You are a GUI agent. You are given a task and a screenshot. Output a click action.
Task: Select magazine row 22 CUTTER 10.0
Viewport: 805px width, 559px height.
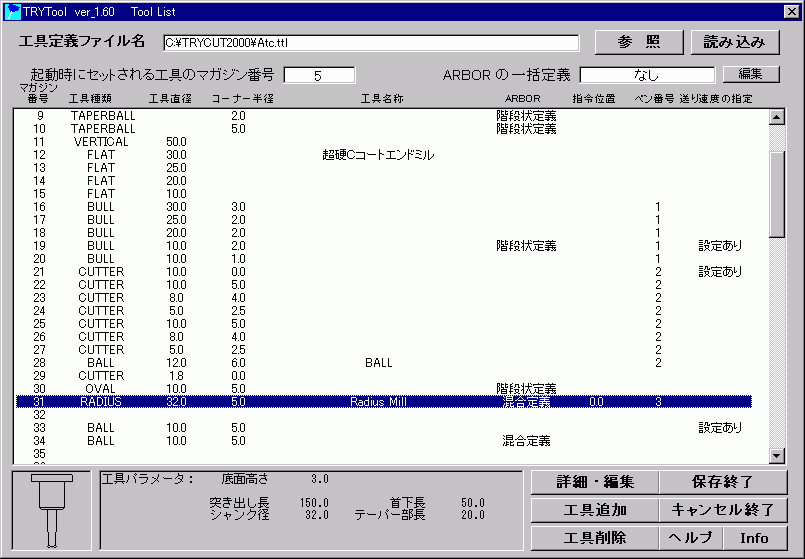[x=384, y=285]
